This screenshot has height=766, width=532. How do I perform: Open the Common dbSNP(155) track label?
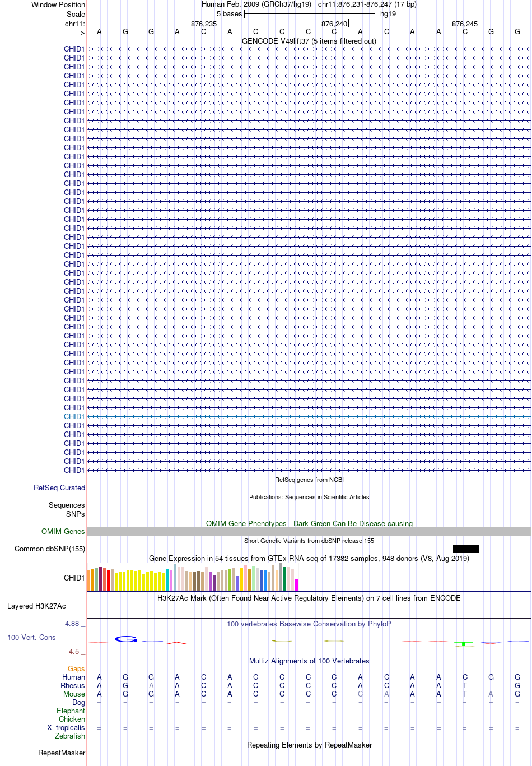[50, 549]
